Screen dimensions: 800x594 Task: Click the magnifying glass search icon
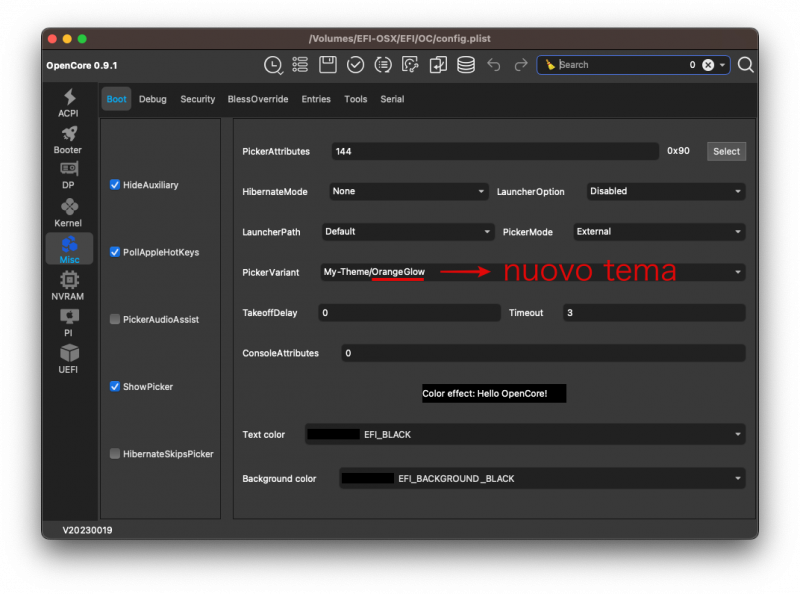click(x=745, y=65)
